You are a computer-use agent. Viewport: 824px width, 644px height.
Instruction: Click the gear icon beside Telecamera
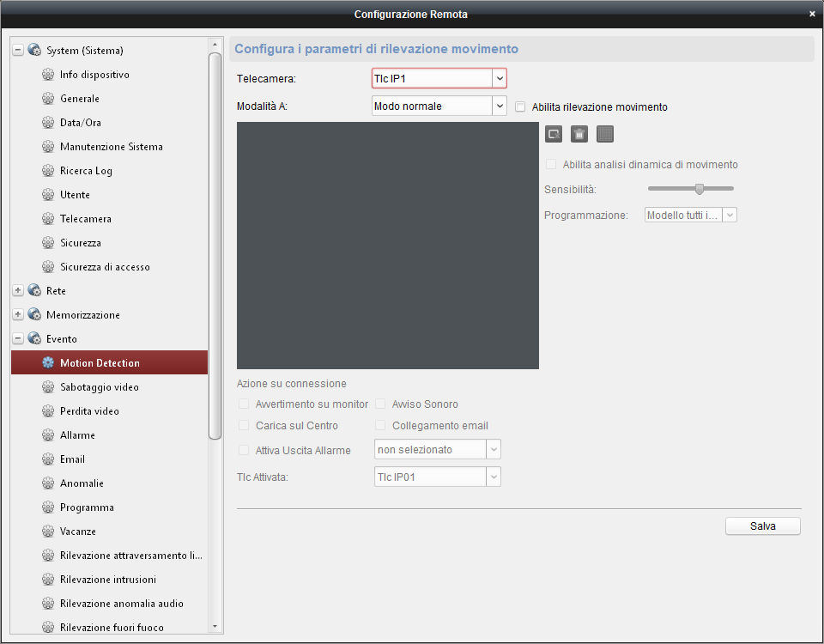click(48, 219)
